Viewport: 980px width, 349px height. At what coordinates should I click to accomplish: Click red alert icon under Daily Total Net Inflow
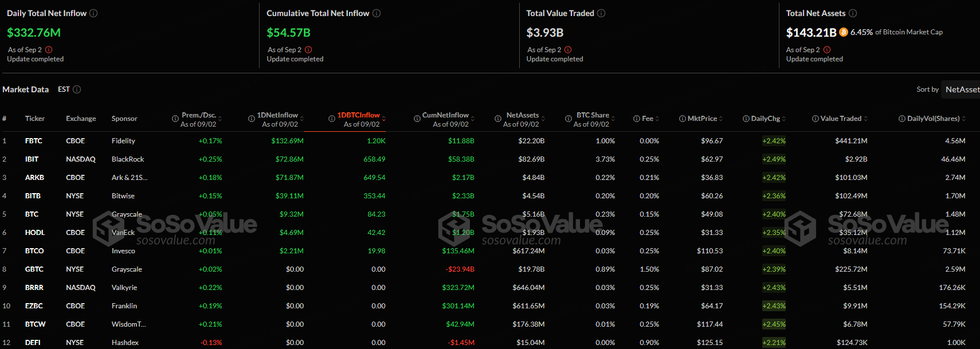(x=49, y=50)
